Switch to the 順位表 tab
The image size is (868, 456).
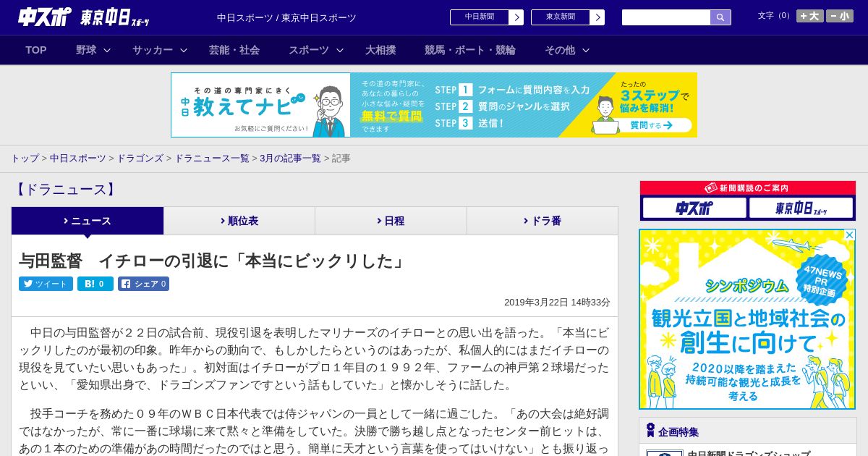[239, 221]
